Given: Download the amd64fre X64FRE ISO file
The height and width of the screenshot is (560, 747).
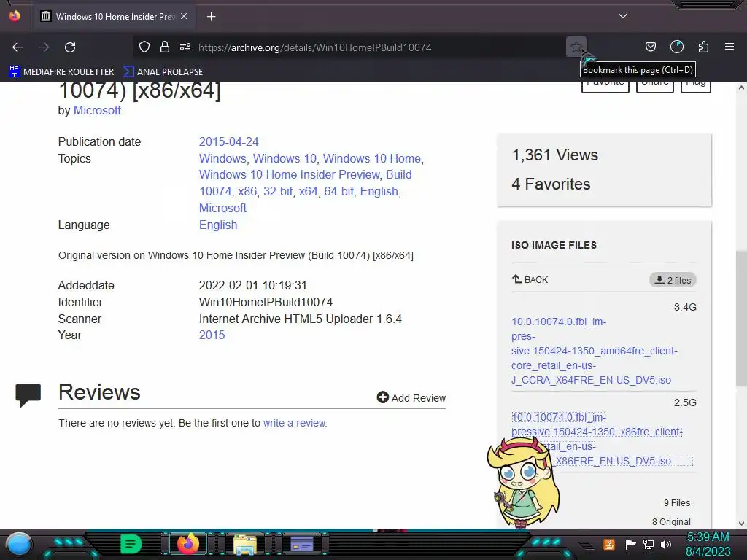Looking at the screenshot, I should click(595, 351).
